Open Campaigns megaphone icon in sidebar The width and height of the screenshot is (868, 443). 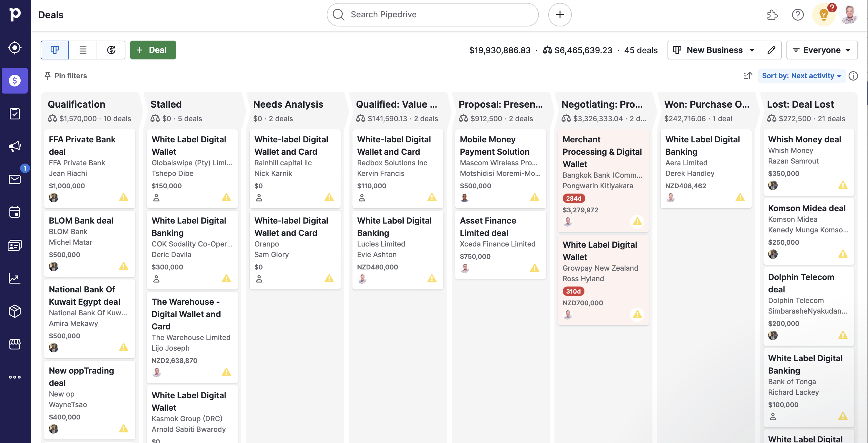[15, 146]
